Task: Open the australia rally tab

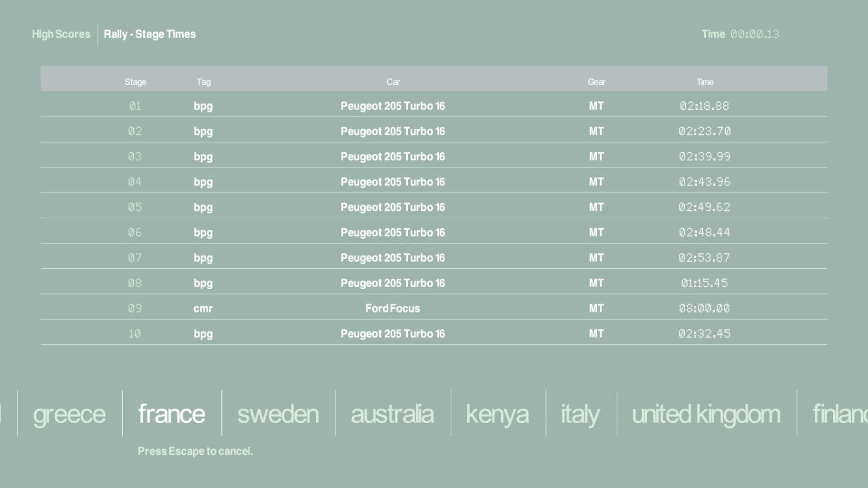Action: (392, 414)
